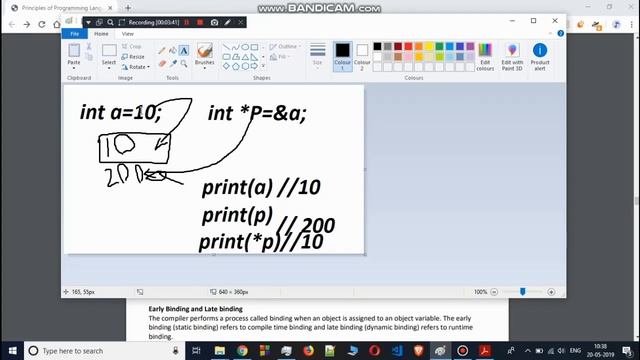Stop the Bandicam recording

pyautogui.click(x=200, y=22)
